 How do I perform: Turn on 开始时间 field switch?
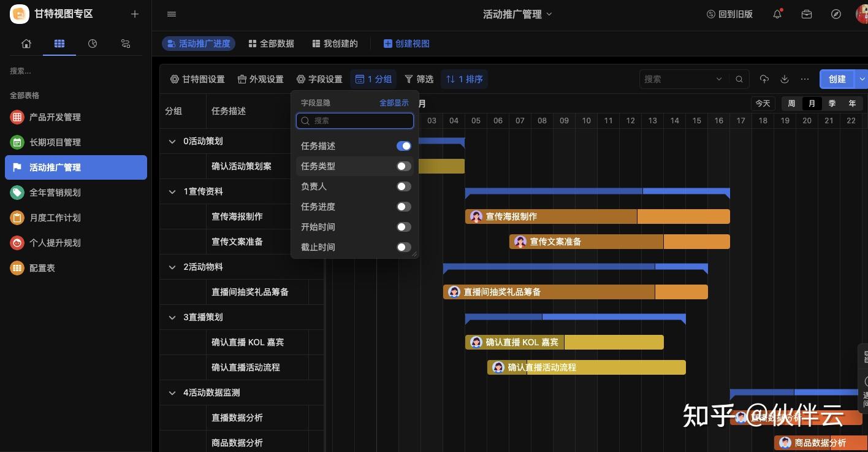404,227
